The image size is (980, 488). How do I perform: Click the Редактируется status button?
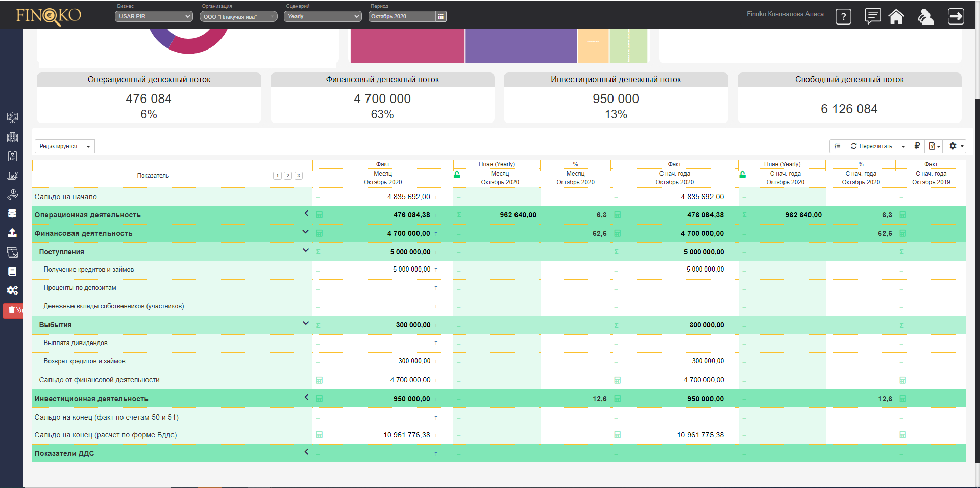click(58, 147)
